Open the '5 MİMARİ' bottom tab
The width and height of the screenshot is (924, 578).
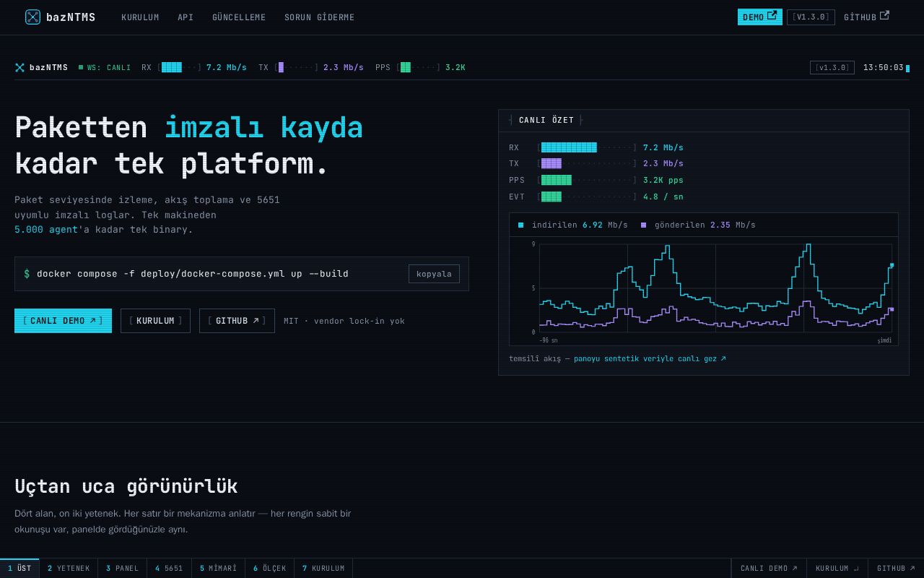(x=218, y=568)
